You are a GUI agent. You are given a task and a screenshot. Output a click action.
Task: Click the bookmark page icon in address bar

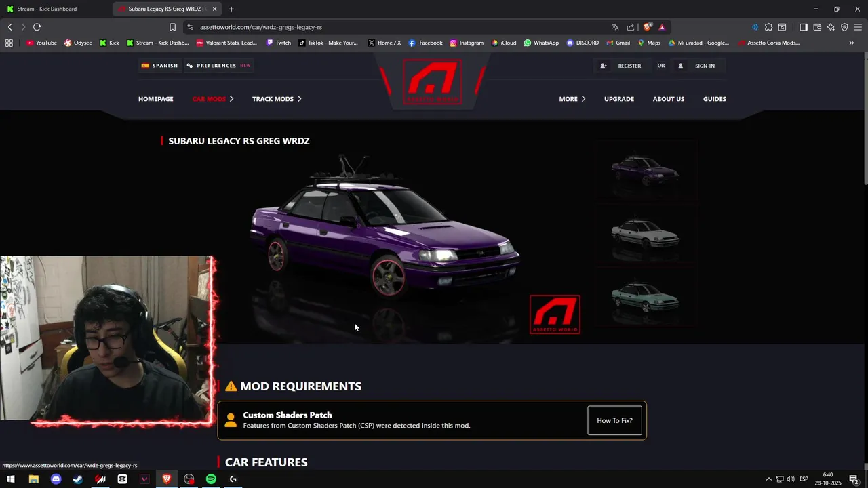pyautogui.click(x=172, y=27)
